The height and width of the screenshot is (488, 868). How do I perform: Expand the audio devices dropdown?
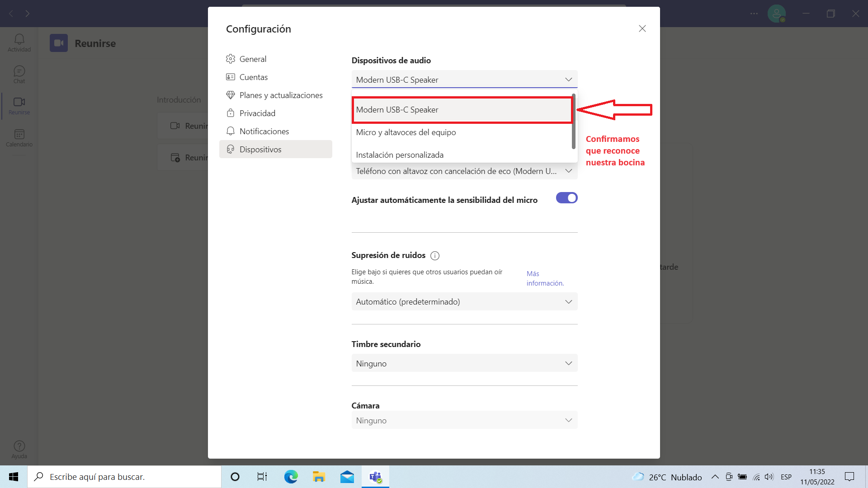[x=464, y=80]
